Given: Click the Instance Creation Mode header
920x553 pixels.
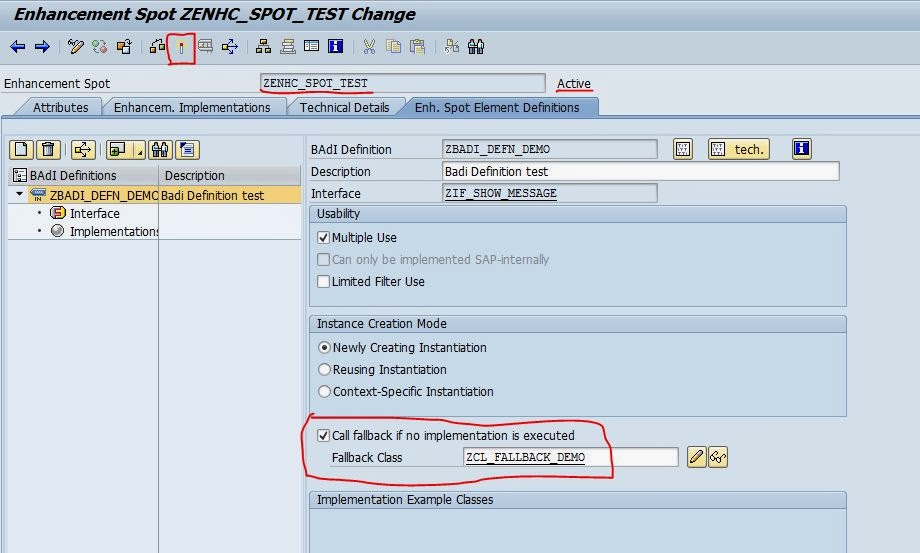Looking at the screenshot, I should coord(577,324).
